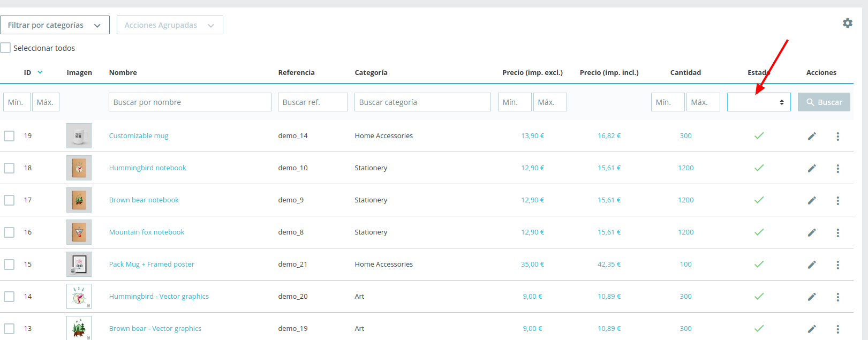Image resolution: width=868 pixels, height=340 pixels.
Task: Open more actions for Pack Mug + Framed poster
Action: coord(837,265)
